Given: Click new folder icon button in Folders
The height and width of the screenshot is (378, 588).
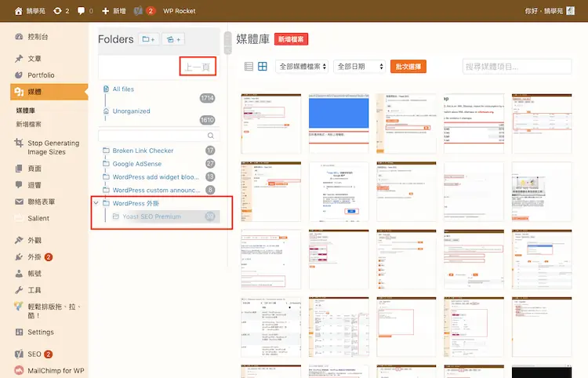Looking at the screenshot, I should [148, 39].
